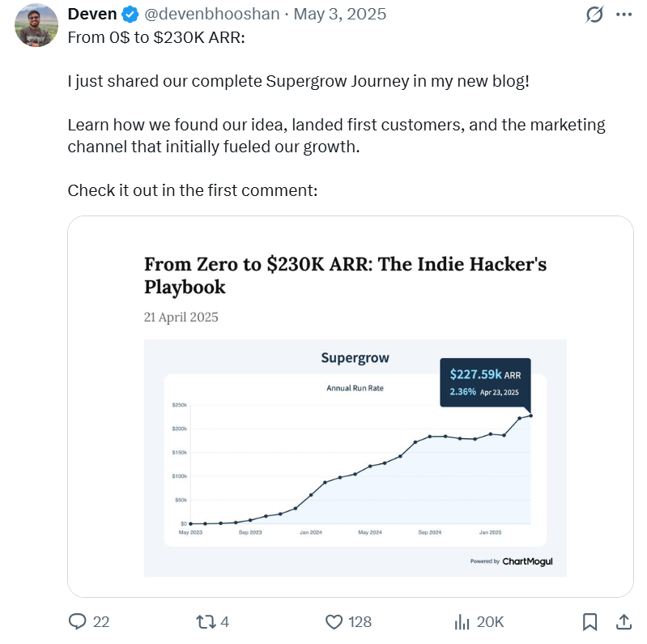Click the reply comment icon
Viewport: 647px width, 644px height.
pos(78,621)
